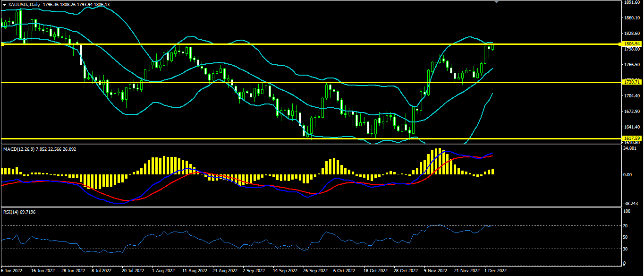Select the yellow 1806.94 price label
Screen dimensions: 644x276
click(632, 44)
